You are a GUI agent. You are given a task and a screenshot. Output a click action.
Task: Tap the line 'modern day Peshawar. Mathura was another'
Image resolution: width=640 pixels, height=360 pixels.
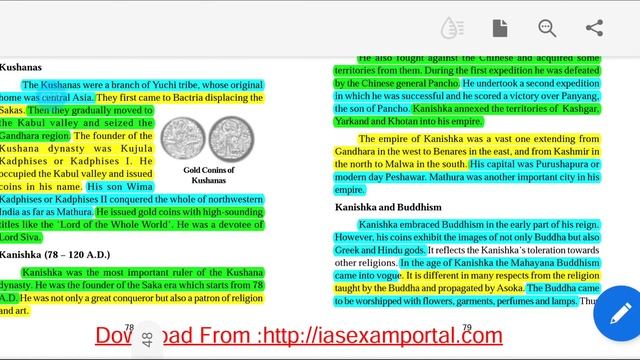coord(467,177)
